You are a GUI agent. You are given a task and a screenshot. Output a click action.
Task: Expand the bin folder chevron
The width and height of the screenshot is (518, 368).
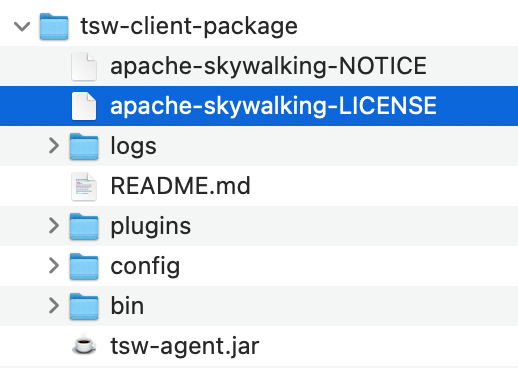coord(54,306)
